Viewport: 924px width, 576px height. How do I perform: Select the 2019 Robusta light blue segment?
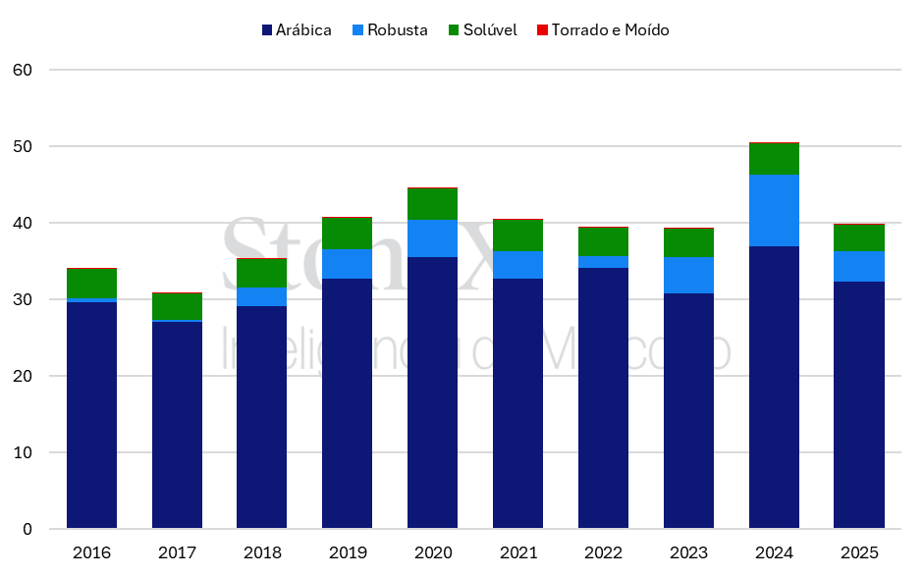click(x=347, y=264)
